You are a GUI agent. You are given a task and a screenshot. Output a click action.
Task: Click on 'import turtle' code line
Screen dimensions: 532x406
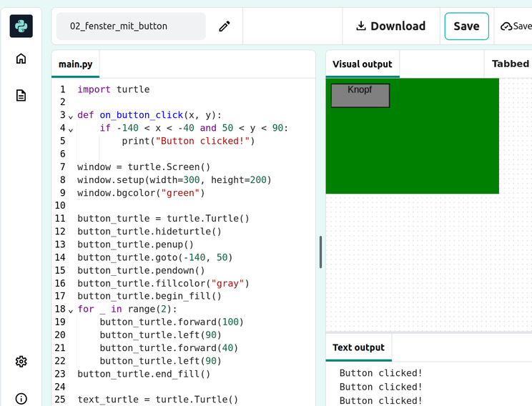tap(113, 89)
